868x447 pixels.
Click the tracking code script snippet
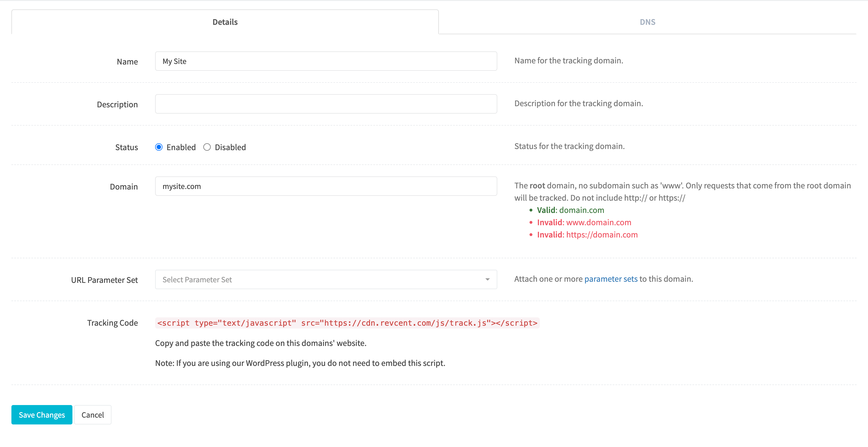[x=347, y=323]
